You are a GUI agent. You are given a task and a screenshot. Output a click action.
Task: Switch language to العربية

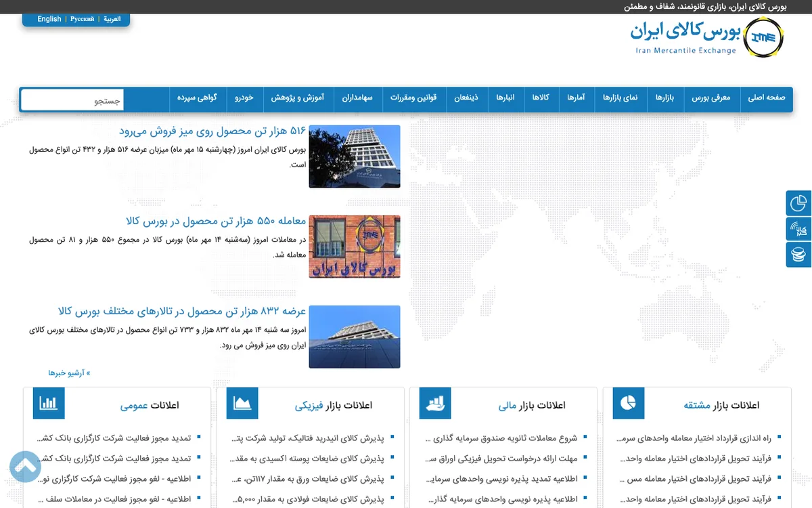(112, 19)
